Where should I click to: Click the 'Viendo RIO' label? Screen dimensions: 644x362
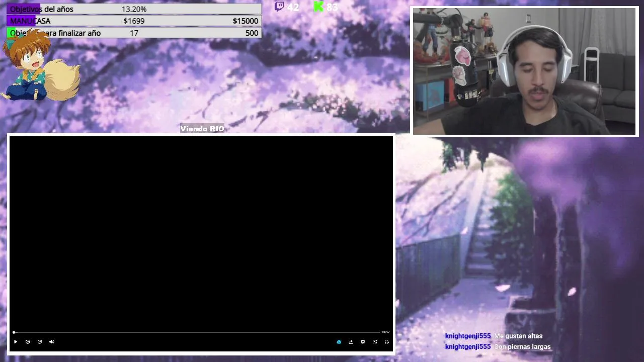pyautogui.click(x=202, y=129)
